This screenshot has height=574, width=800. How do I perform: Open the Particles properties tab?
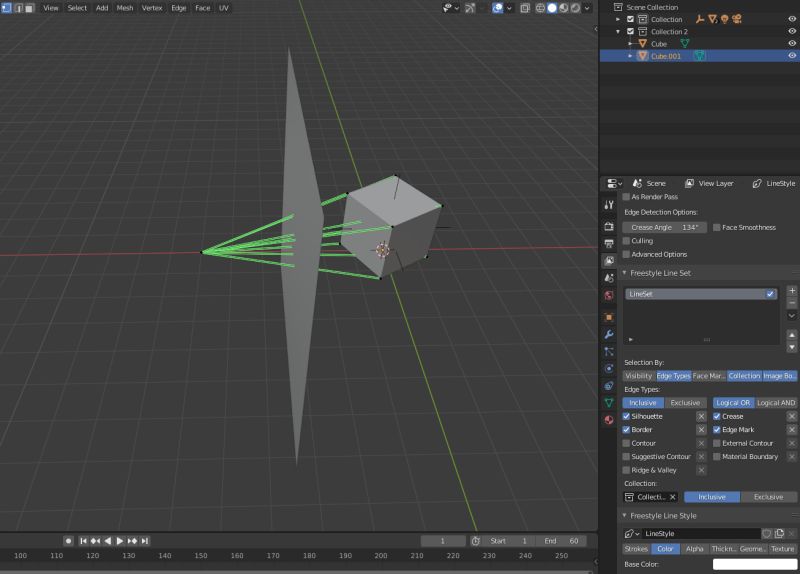pyautogui.click(x=609, y=352)
